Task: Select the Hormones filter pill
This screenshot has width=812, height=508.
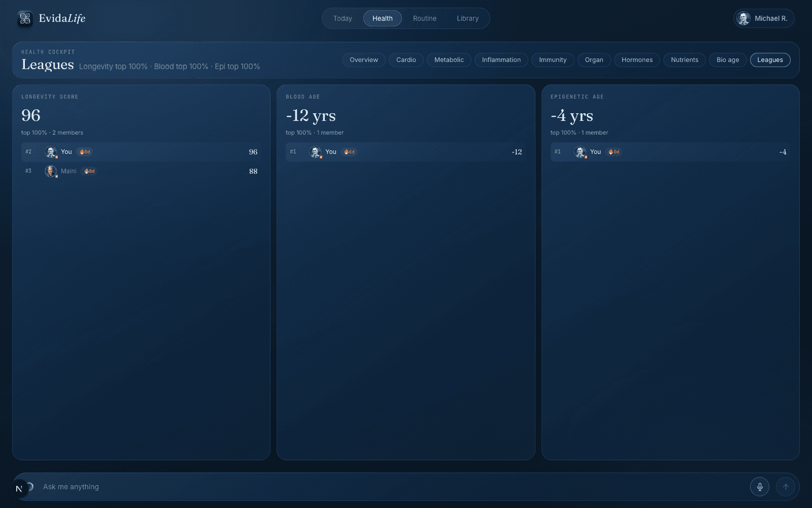Action: 637,60
